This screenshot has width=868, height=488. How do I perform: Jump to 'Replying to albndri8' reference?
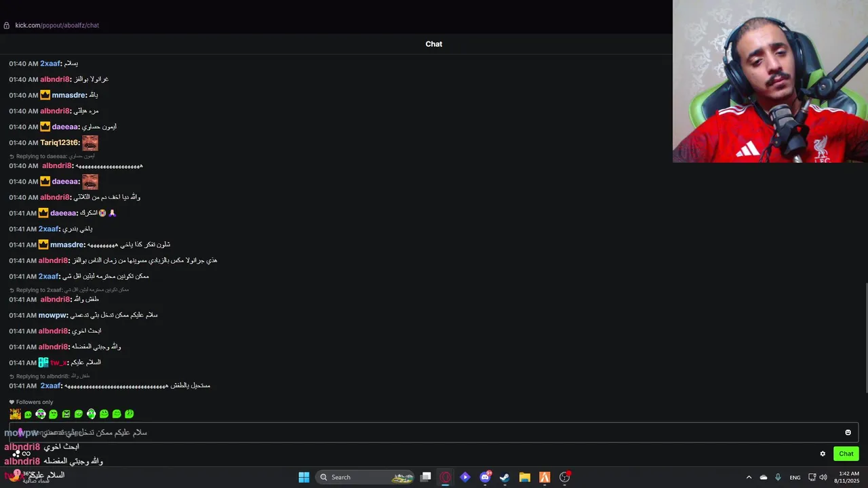coord(50,376)
